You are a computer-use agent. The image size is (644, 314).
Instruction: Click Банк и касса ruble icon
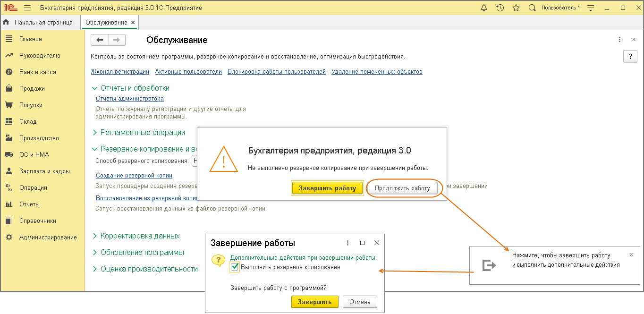point(9,72)
